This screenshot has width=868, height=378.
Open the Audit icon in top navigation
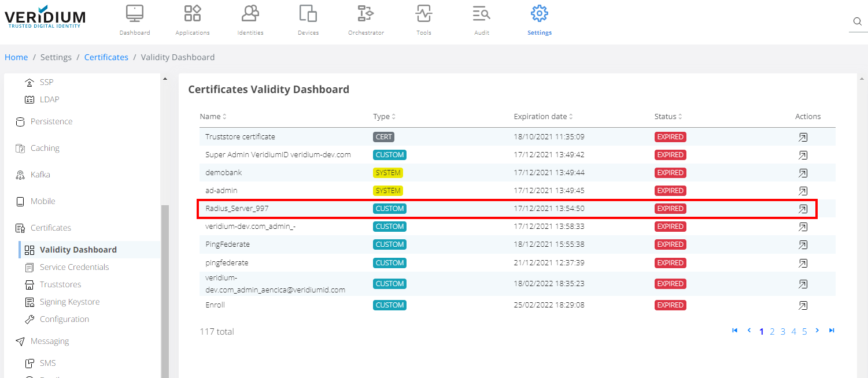click(482, 13)
